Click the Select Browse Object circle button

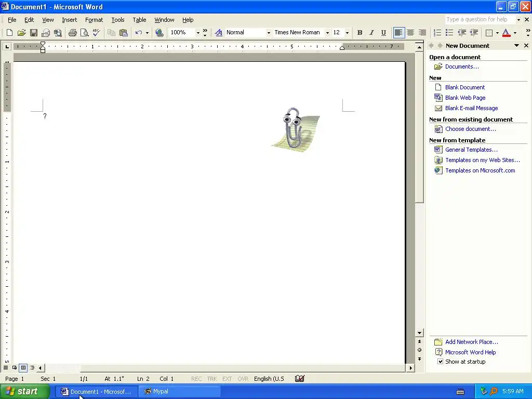click(x=419, y=350)
